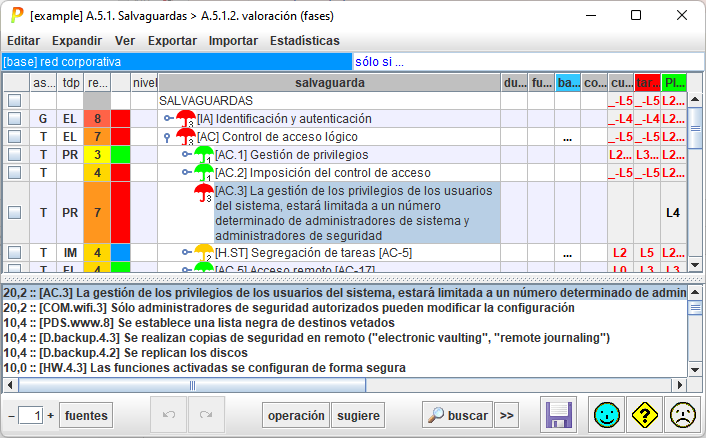Image resolution: width=706 pixels, height=438 pixels.
Task: Tick the checkbox in SALVAGUARDAS row
Action: (14, 100)
